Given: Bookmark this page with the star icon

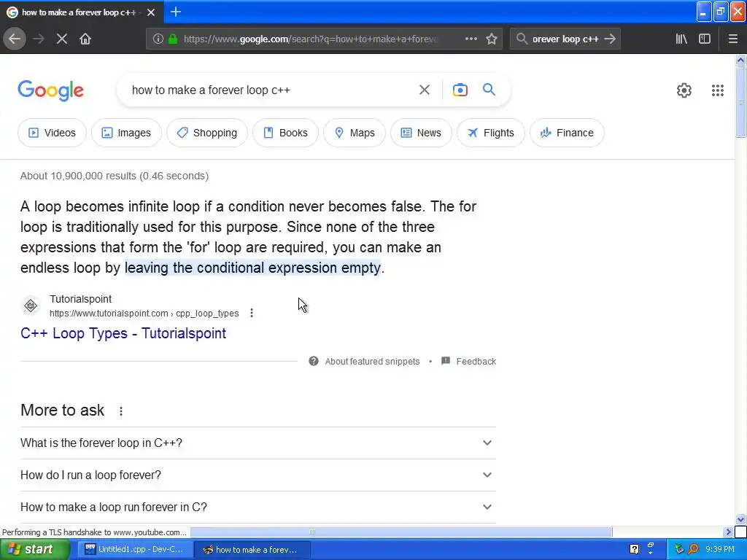Looking at the screenshot, I should [x=492, y=39].
